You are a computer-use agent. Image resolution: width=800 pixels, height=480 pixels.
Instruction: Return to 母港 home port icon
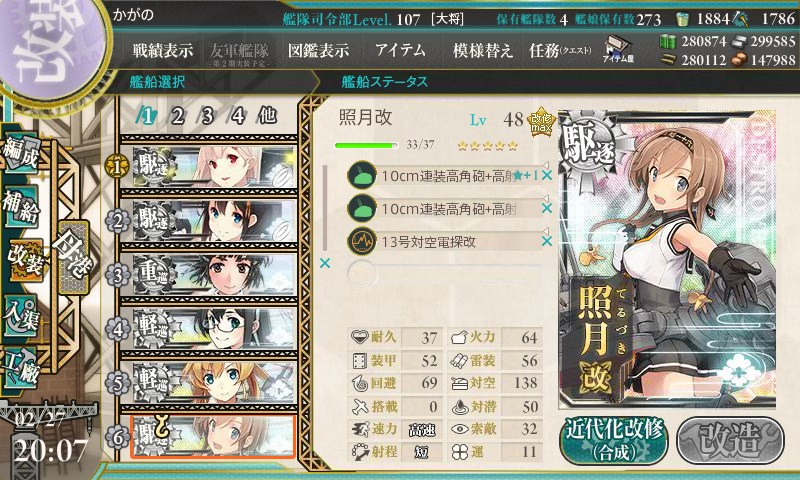tap(74, 257)
